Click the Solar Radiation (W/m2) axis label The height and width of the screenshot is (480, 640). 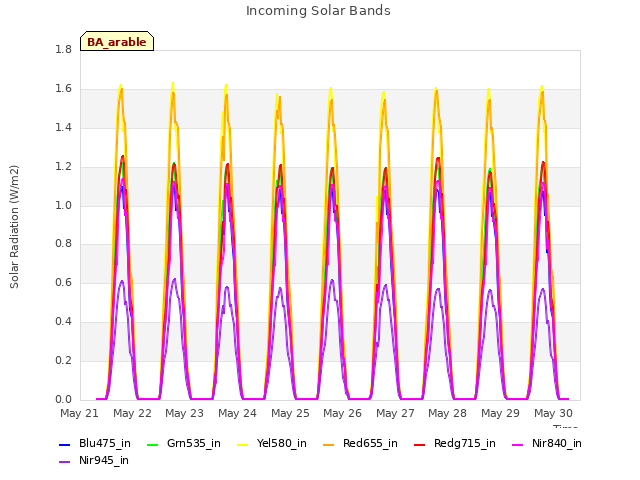(14, 227)
